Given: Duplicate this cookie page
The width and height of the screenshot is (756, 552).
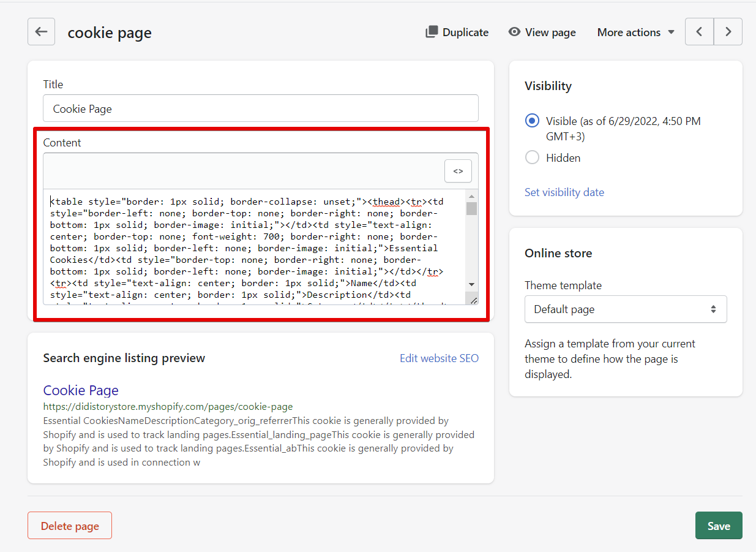Looking at the screenshot, I should pos(457,32).
